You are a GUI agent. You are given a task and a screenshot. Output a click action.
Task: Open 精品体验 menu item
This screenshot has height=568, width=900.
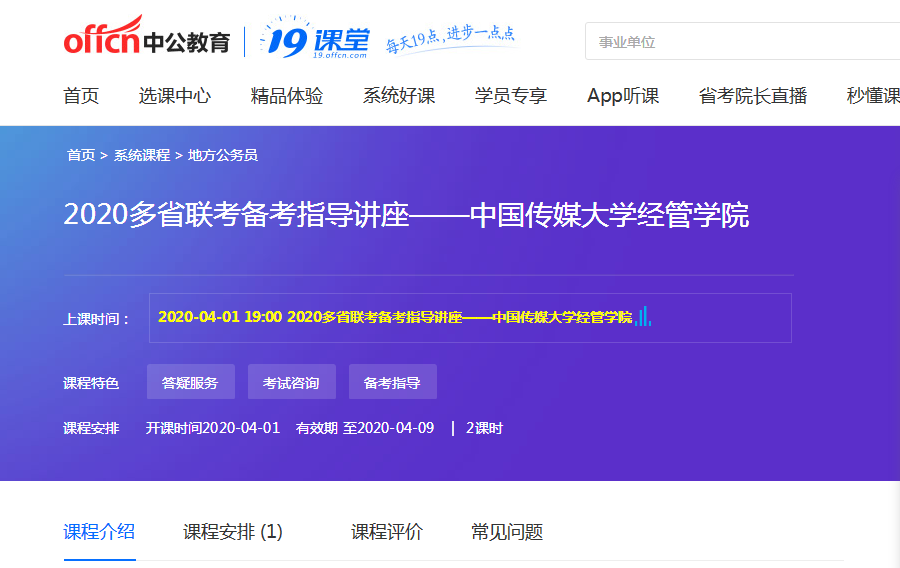tap(287, 96)
